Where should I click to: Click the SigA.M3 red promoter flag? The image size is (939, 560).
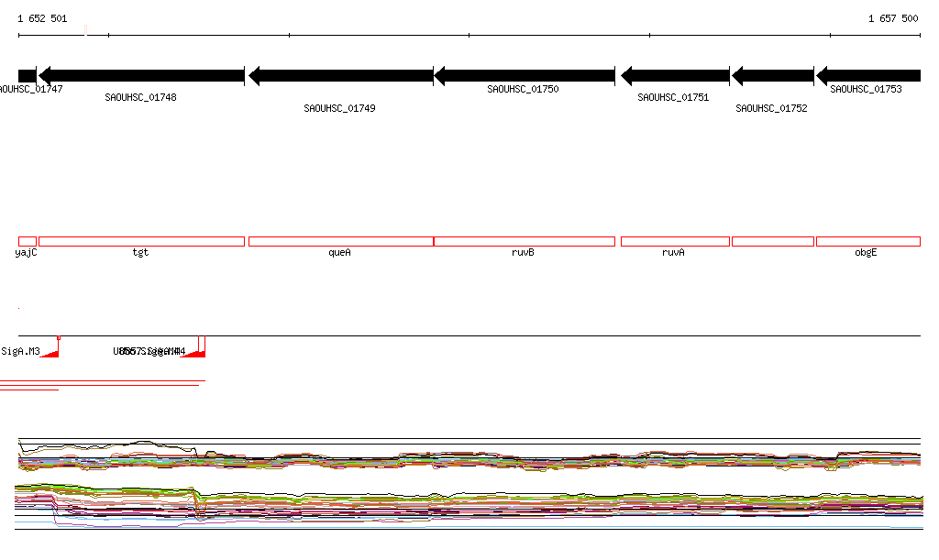[x=51, y=347]
